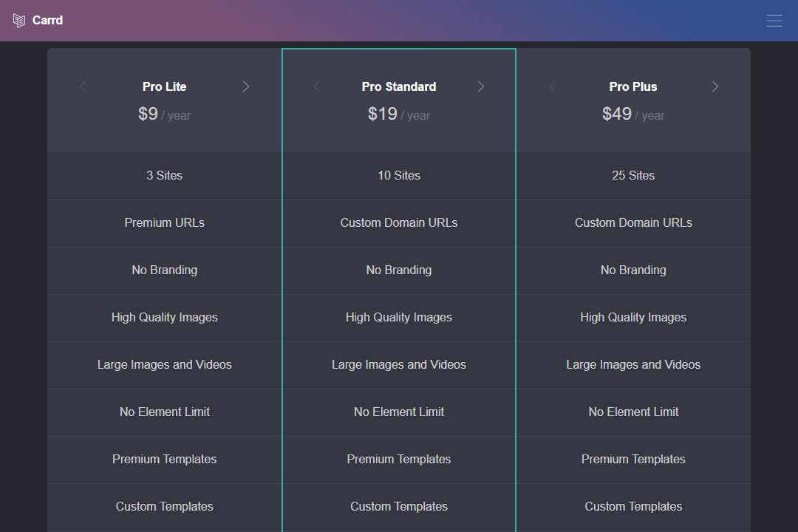This screenshot has height=532, width=798.
Task: Click Custom Templates in Pro Standard
Action: pos(399,507)
